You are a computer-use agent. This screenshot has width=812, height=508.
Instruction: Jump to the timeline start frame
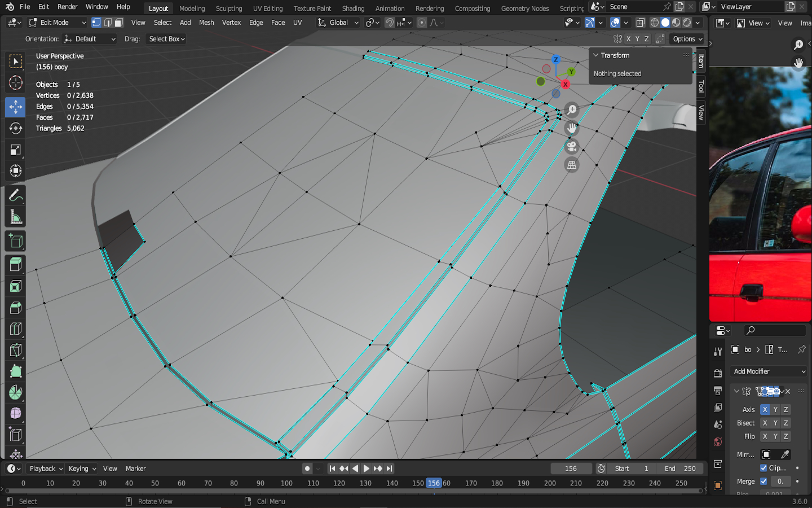(332, 468)
